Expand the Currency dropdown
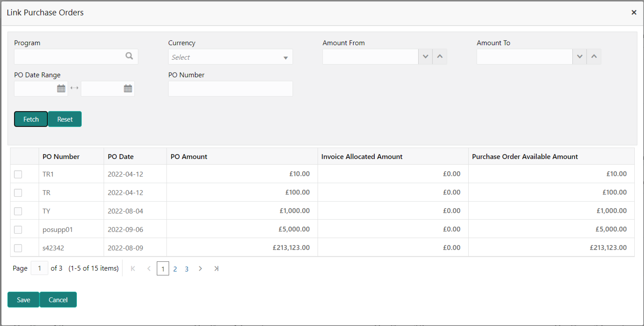 286,58
